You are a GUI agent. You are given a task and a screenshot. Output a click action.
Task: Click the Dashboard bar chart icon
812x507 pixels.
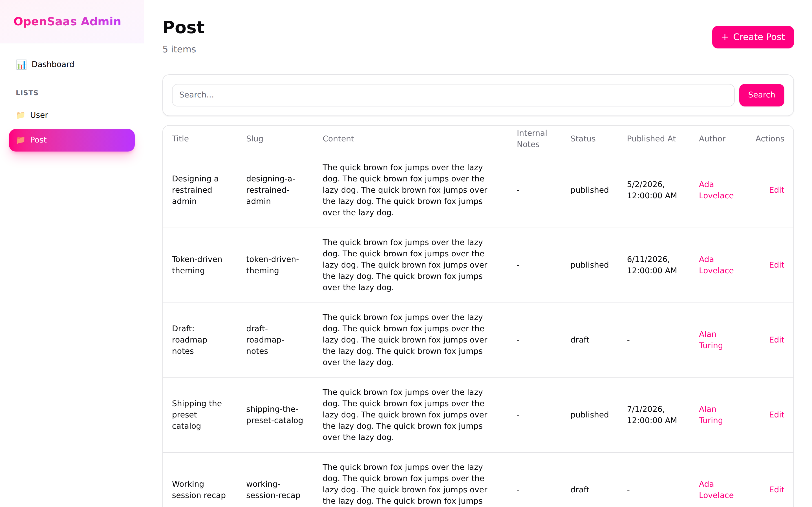pyautogui.click(x=21, y=65)
